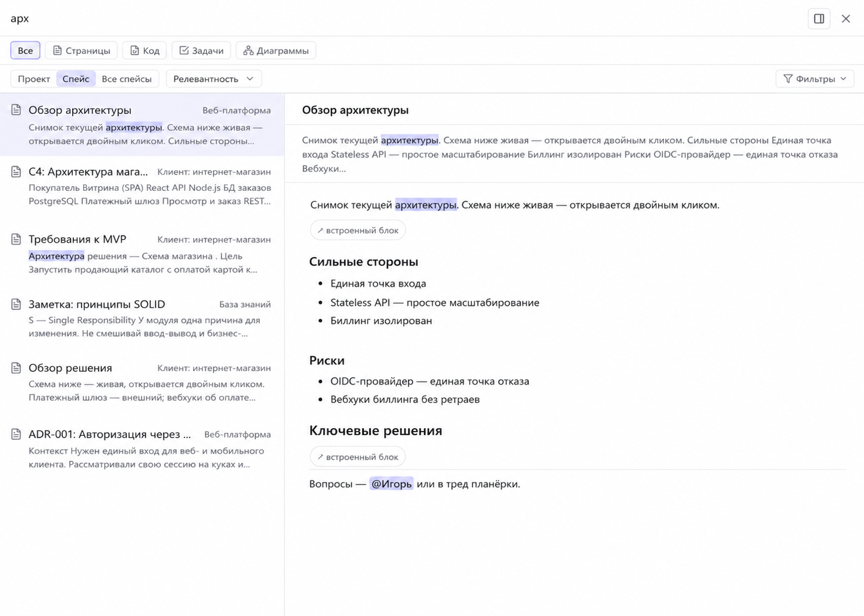Switch to the Диаграммы tab
The image size is (864, 616).
[276, 51]
